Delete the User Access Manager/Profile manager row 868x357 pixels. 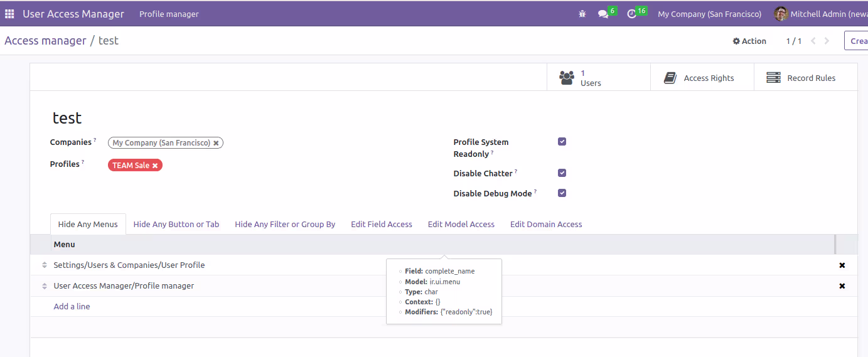(x=842, y=286)
